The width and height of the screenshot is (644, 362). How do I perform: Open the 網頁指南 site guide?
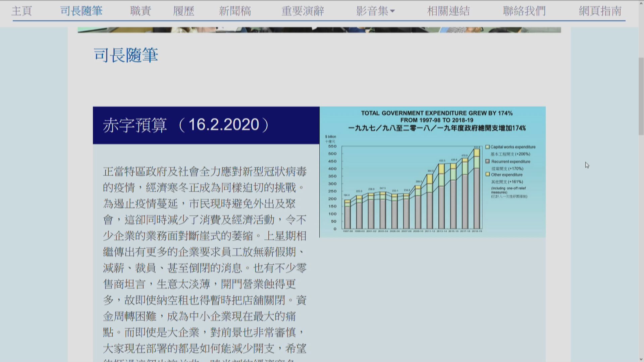[600, 11]
